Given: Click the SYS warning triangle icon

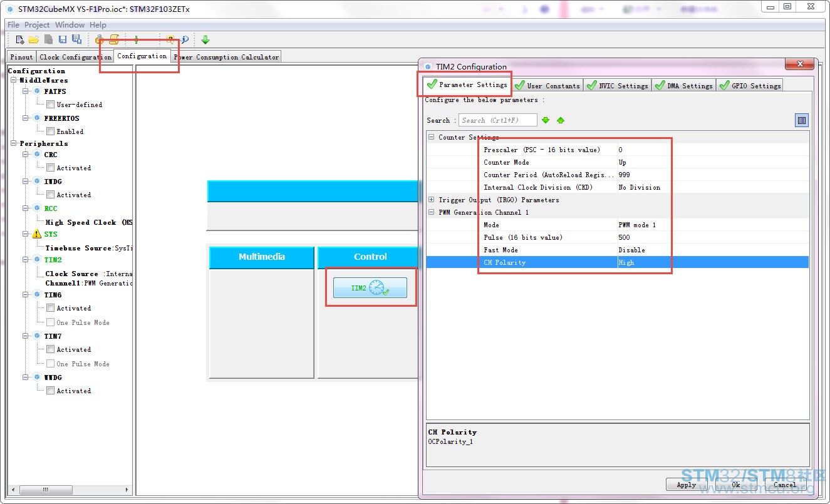Looking at the screenshot, I should [36, 234].
